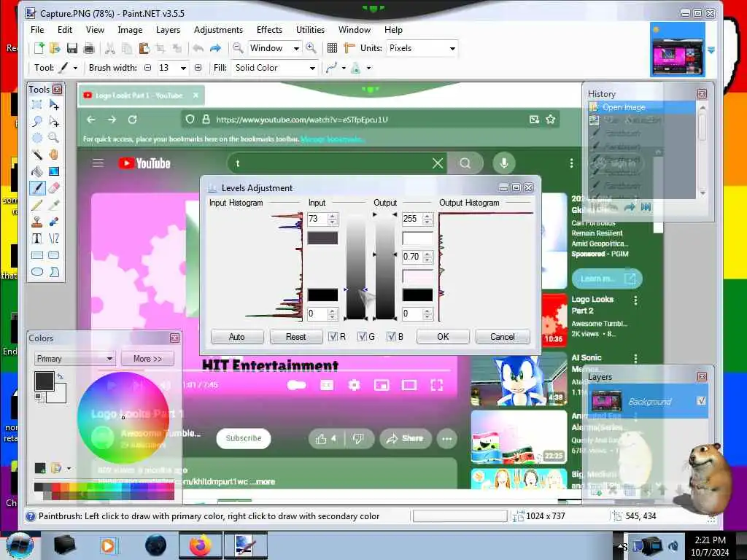Image resolution: width=747 pixels, height=560 pixels.
Task: Select the Eraser tool
Action: click(x=54, y=188)
